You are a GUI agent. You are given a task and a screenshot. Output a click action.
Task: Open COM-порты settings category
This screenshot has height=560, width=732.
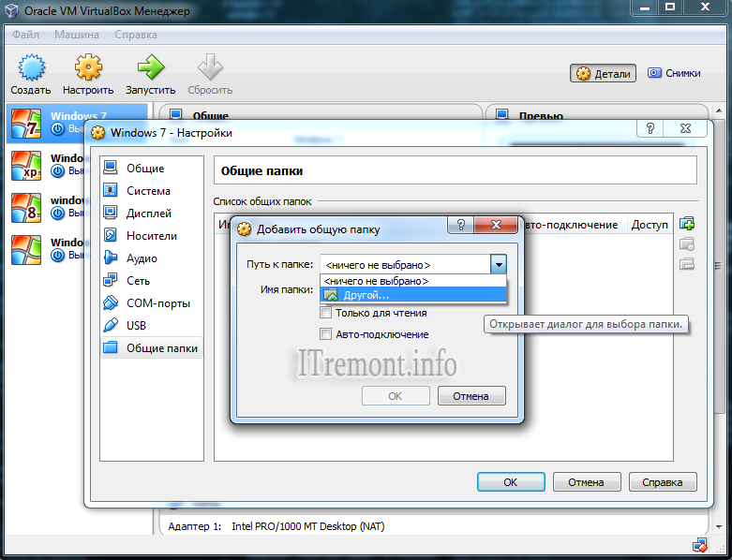point(152,303)
